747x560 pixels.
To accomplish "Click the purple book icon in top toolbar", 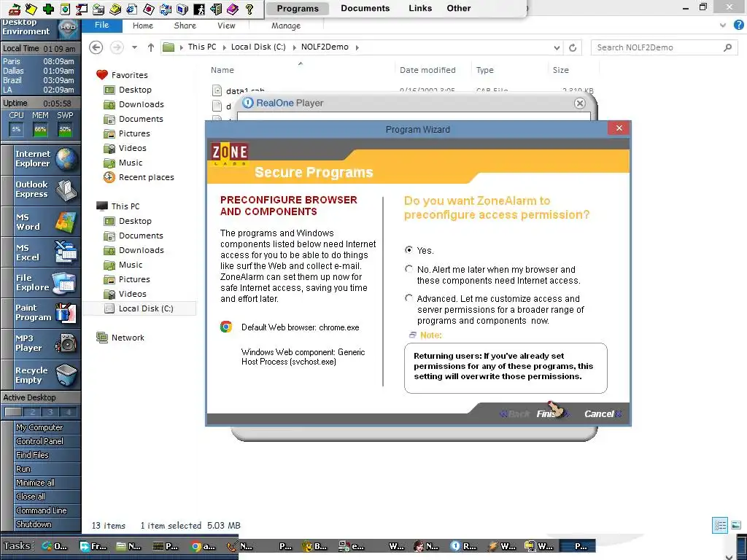I will tap(233, 9).
